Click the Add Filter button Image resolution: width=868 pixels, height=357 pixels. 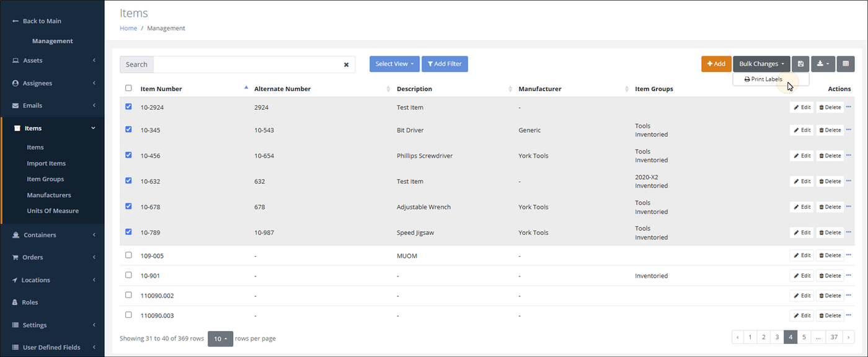(445, 64)
